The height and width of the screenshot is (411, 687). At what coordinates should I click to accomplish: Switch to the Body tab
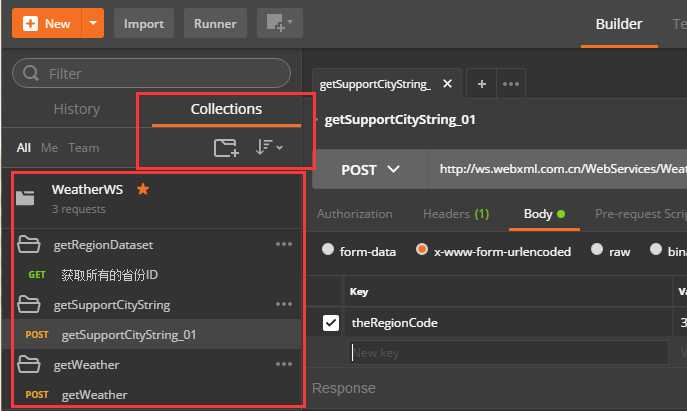point(544,214)
